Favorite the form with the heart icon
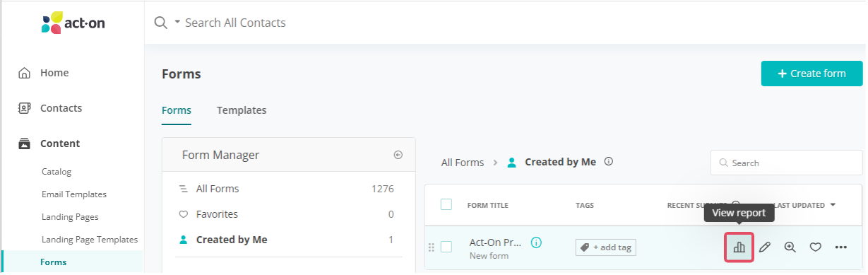 [815, 247]
